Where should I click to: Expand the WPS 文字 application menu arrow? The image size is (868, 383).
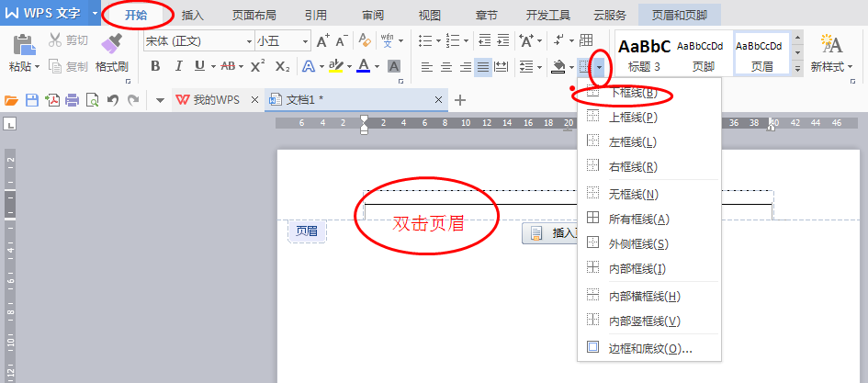click(x=95, y=13)
